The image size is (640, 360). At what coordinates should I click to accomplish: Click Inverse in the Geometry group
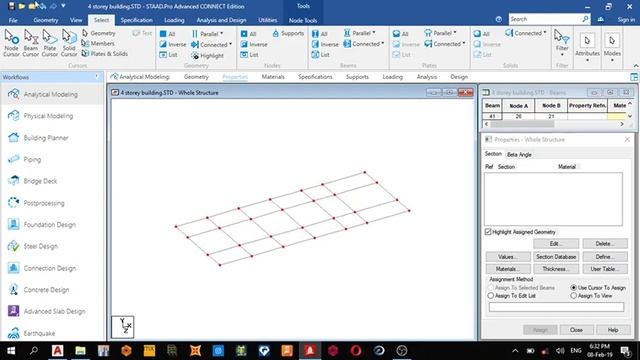coord(173,44)
